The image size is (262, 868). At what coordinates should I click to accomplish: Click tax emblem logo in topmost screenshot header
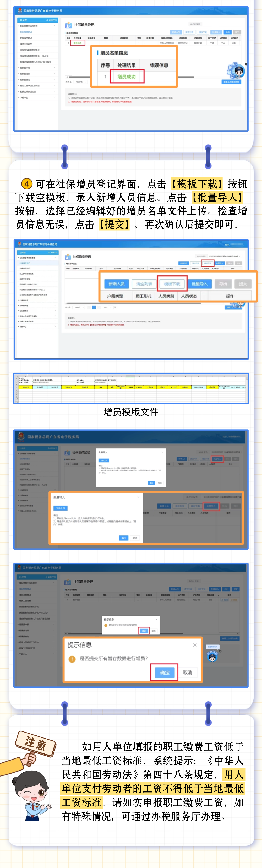tap(20, 10)
